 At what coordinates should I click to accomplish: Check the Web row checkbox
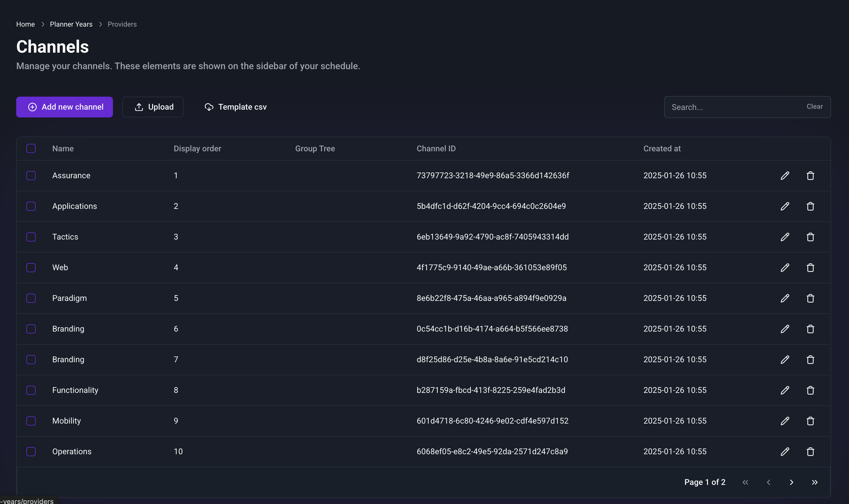click(x=31, y=268)
